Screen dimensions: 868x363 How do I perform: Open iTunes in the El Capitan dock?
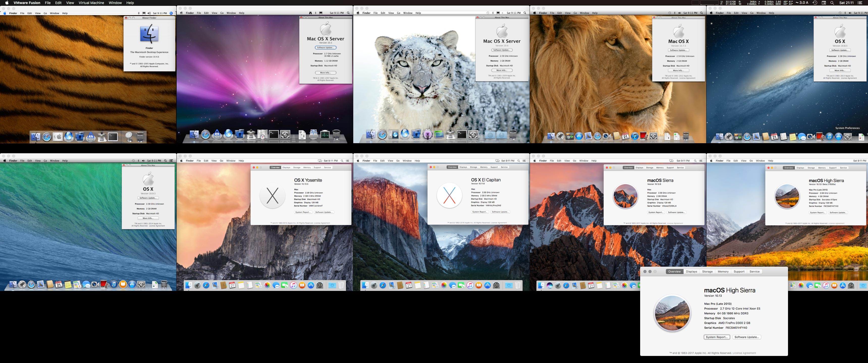470,286
